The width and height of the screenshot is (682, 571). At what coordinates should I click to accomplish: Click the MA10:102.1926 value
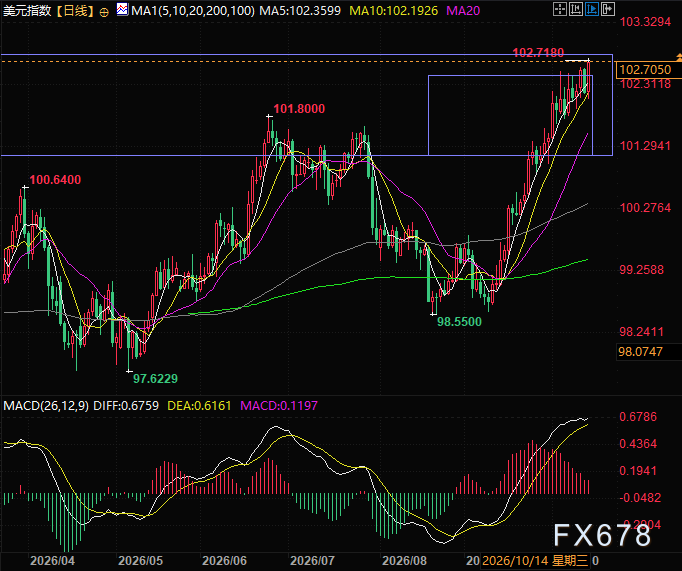click(394, 10)
